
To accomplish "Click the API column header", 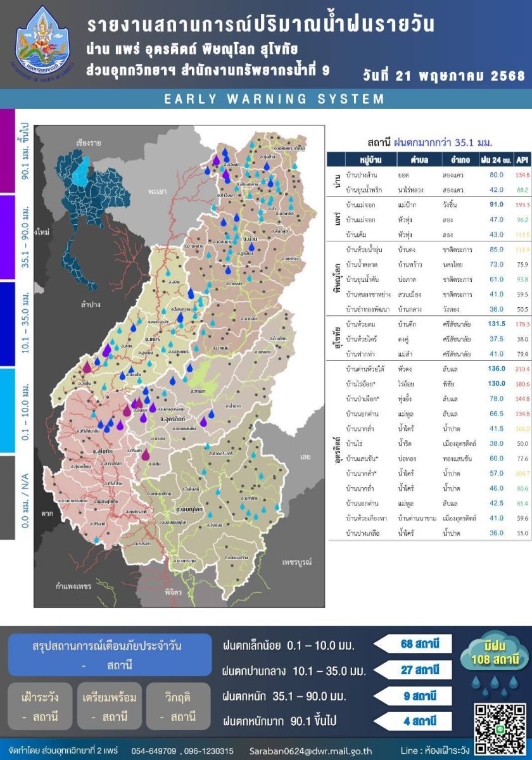I will coord(522,160).
